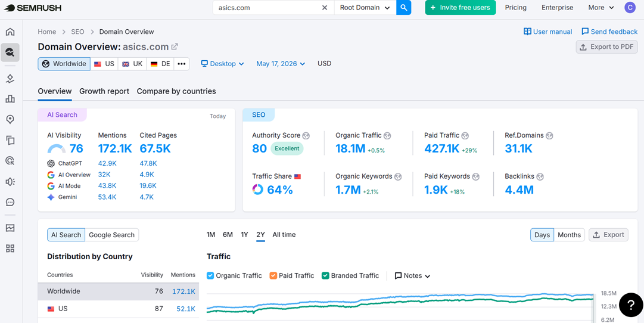
Task: Click the Ref.Domains globe info icon
Action: (x=549, y=136)
